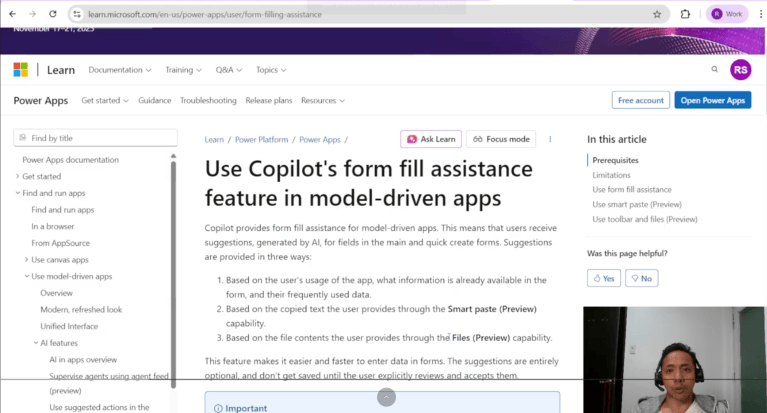Open the Modern, refreshed look page
767x413 pixels.
[81, 309]
